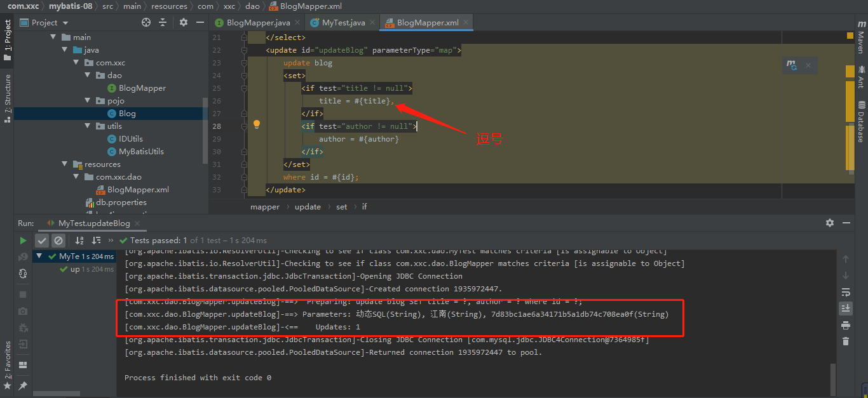Hide the Run tool window
Image resolution: width=868 pixels, height=398 pixels.
click(x=846, y=223)
